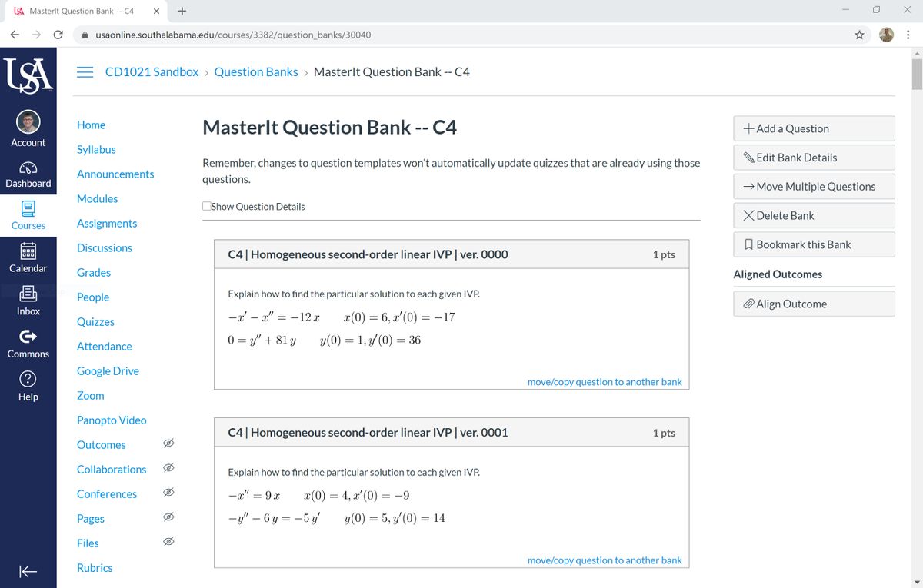Image resolution: width=923 pixels, height=588 pixels.
Task: Open the Inbox icon in sidebar
Action: pyautogui.click(x=28, y=295)
